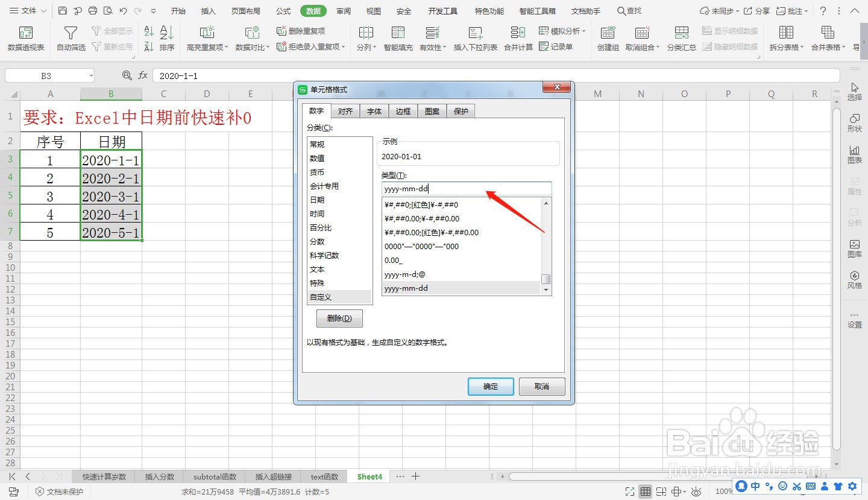868x500 pixels.
Task: Select cell B5 containing 2020-3-1
Action: [111, 196]
